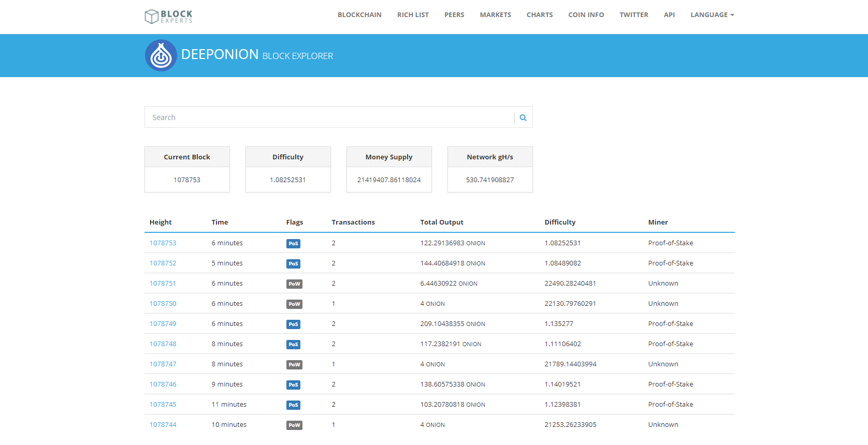This screenshot has width=868, height=445.
Task: Open the Language dropdown menu
Action: pos(712,15)
